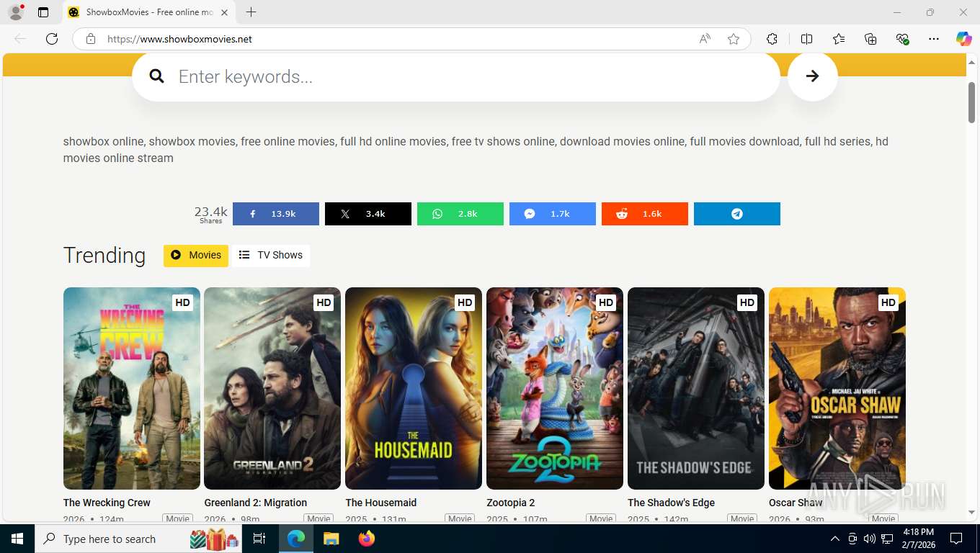
Task: Open File Explorer from the taskbar
Action: (x=331, y=539)
